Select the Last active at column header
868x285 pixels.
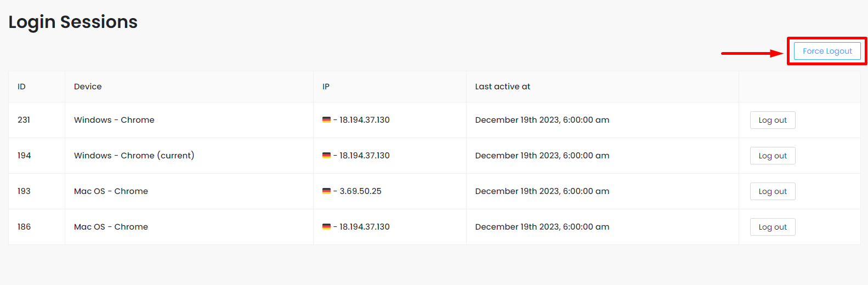[502, 87]
